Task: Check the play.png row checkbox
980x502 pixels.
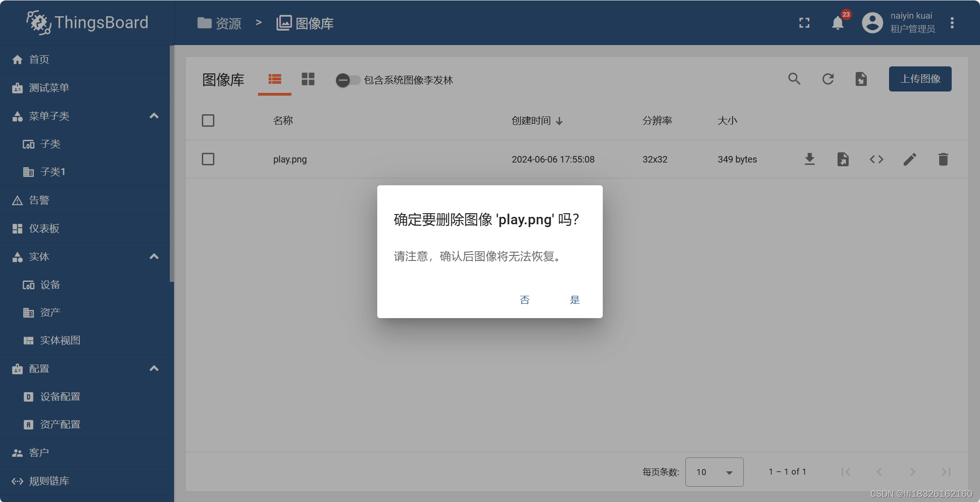Action: point(208,159)
